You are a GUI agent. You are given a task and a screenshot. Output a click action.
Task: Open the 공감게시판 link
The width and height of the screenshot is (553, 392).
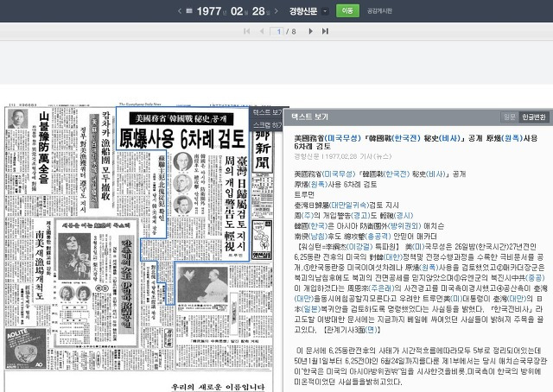pyautogui.click(x=379, y=11)
